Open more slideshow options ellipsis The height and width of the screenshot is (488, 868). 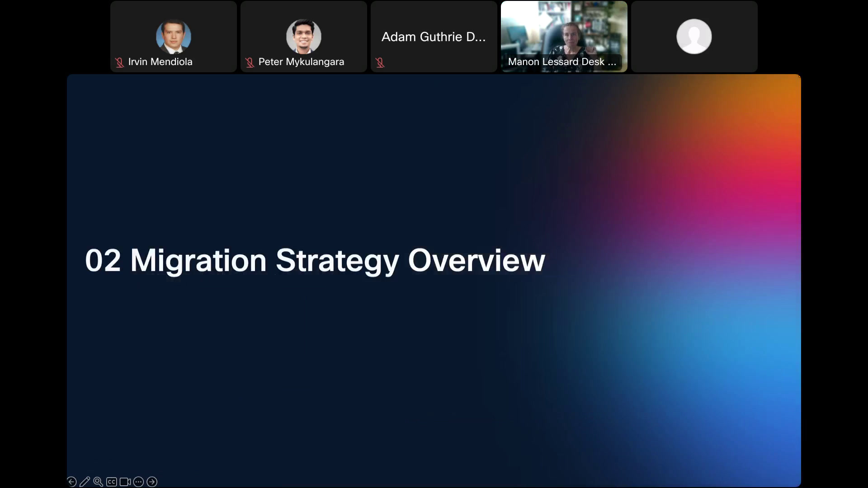(138, 482)
